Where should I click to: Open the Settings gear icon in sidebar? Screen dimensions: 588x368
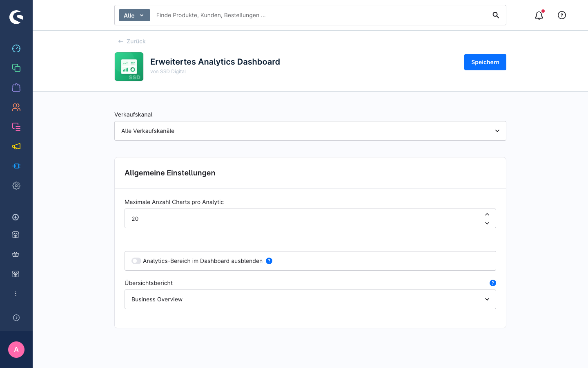[16, 186]
